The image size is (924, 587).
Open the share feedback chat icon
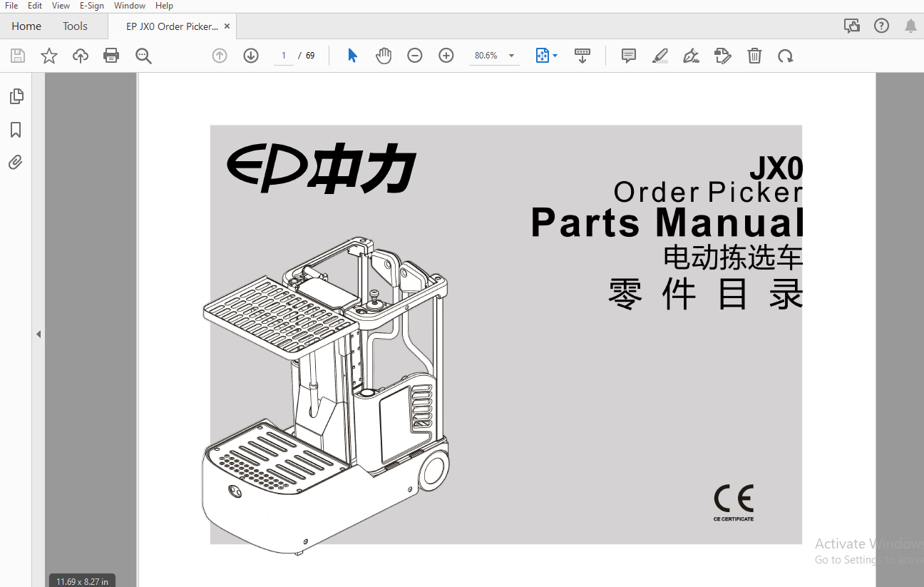tap(852, 26)
